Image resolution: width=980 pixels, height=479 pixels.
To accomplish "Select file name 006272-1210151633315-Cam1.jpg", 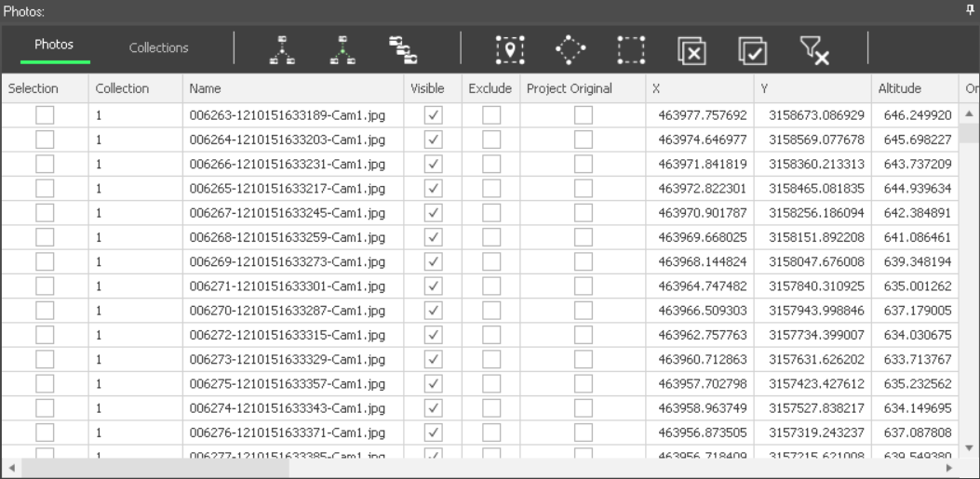I will tap(288, 336).
